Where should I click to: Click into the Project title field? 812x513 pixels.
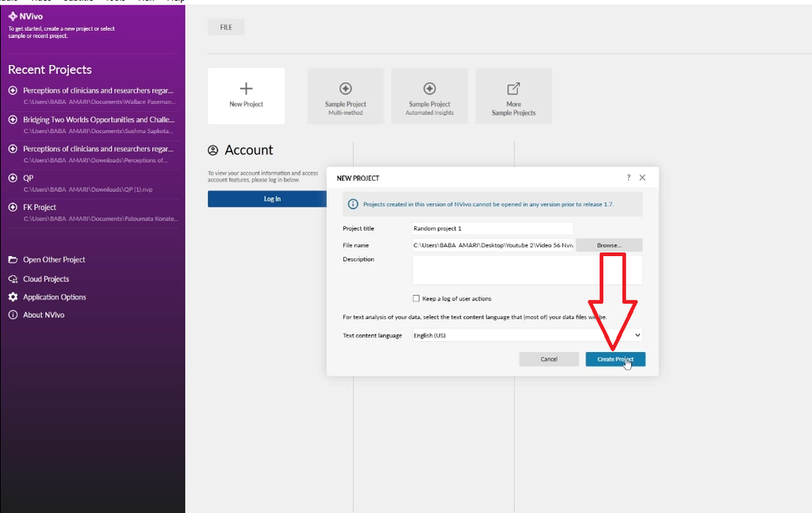coord(492,228)
